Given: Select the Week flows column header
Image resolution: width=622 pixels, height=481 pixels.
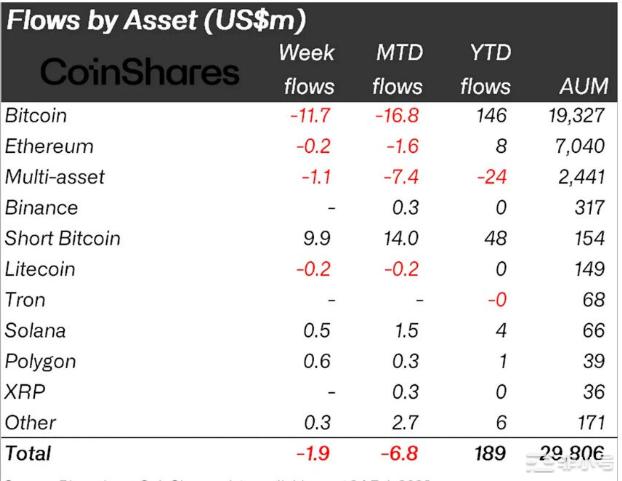Looking at the screenshot, I should tap(307, 69).
